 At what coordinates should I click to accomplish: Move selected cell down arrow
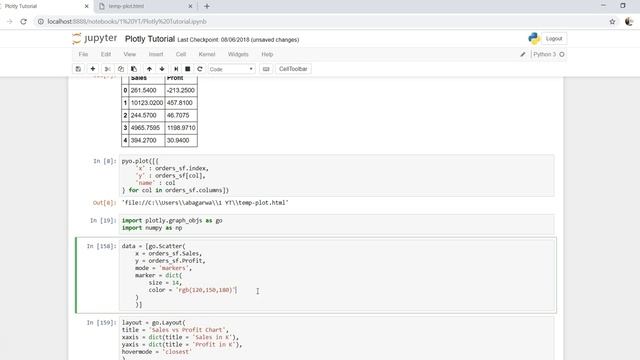pos(162,69)
